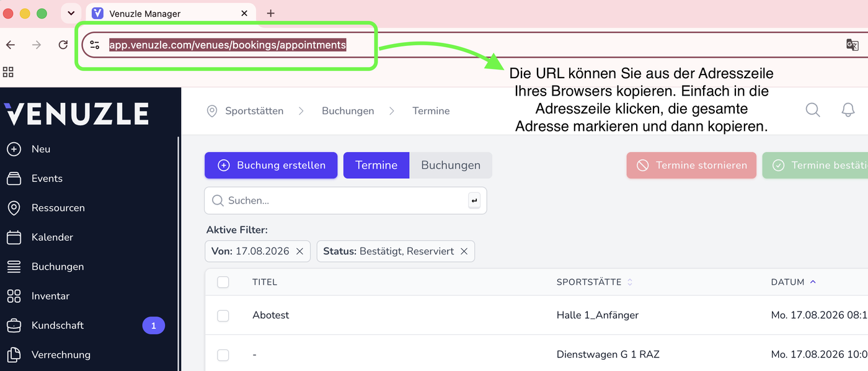Screen dimensions: 868x371
Task: Open the apps grid in bookmarks bar
Action: (x=8, y=72)
